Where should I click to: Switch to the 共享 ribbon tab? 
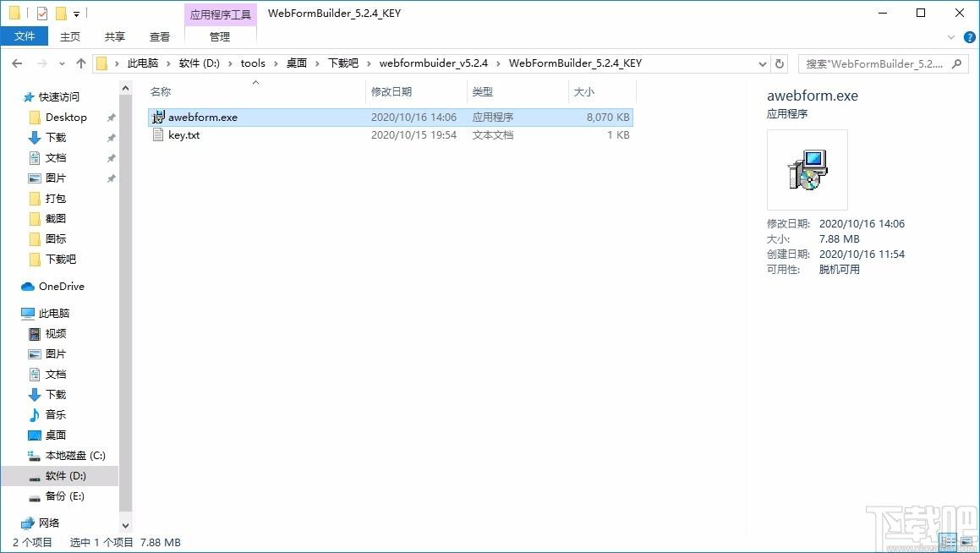click(114, 37)
